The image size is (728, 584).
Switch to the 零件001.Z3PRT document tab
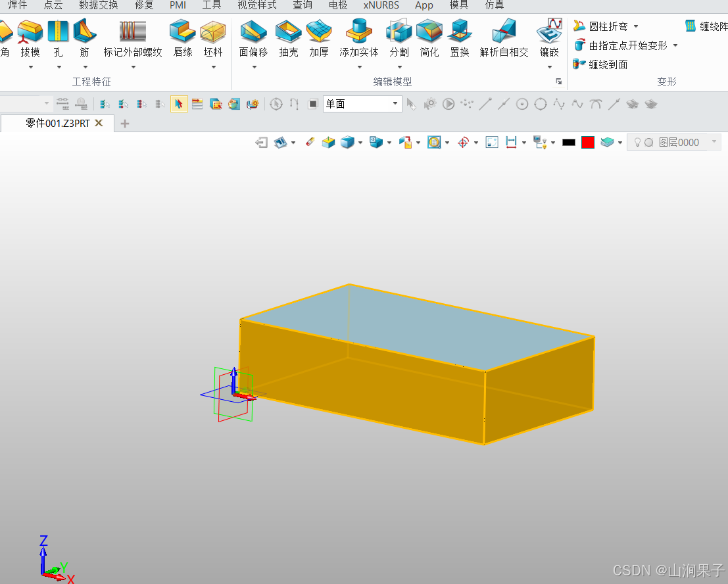58,124
